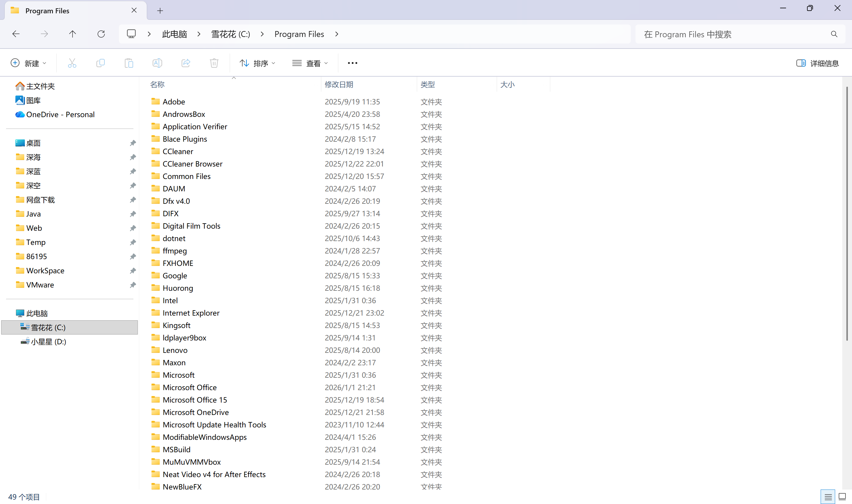Click the Delete trash can icon

(x=214, y=63)
